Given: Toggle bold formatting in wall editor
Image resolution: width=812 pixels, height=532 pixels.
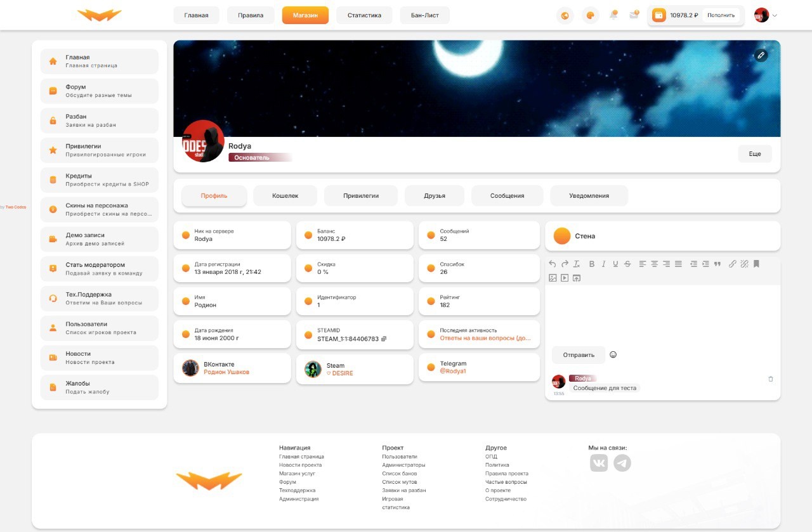Looking at the screenshot, I should pyautogui.click(x=592, y=264).
